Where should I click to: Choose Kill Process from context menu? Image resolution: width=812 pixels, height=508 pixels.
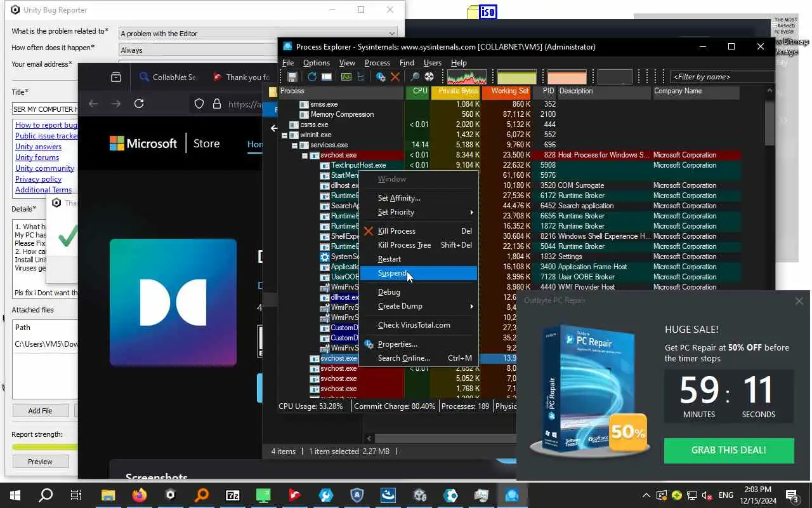click(x=419, y=231)
